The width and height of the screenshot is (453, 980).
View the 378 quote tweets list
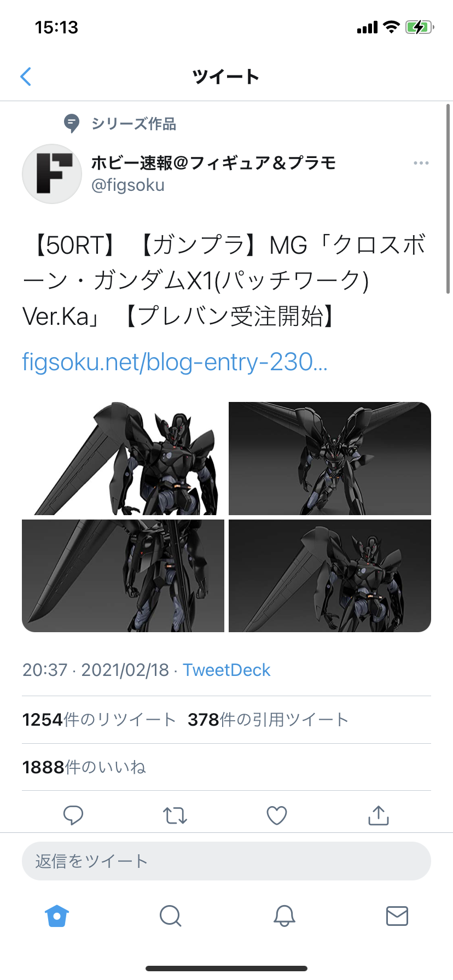[268, 720]
